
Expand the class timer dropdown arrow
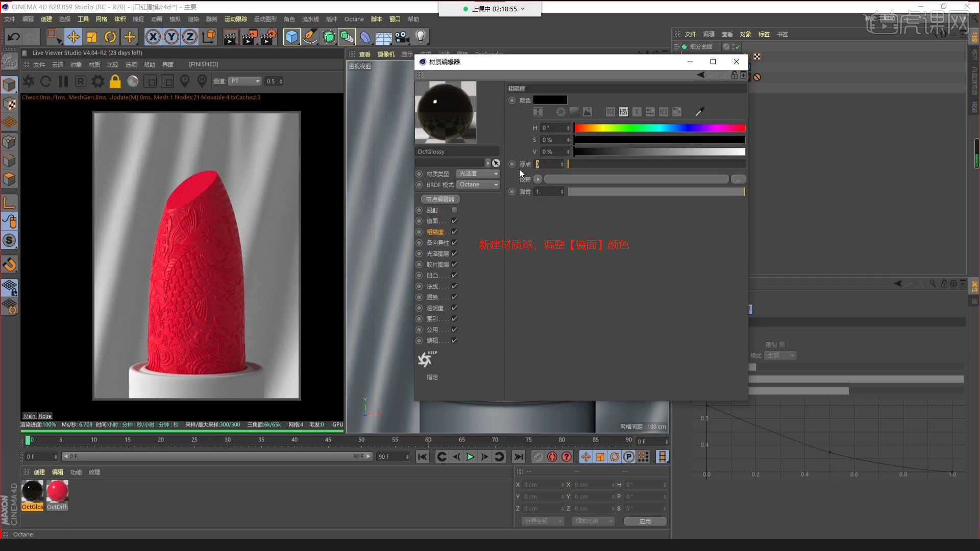point(523,9)
